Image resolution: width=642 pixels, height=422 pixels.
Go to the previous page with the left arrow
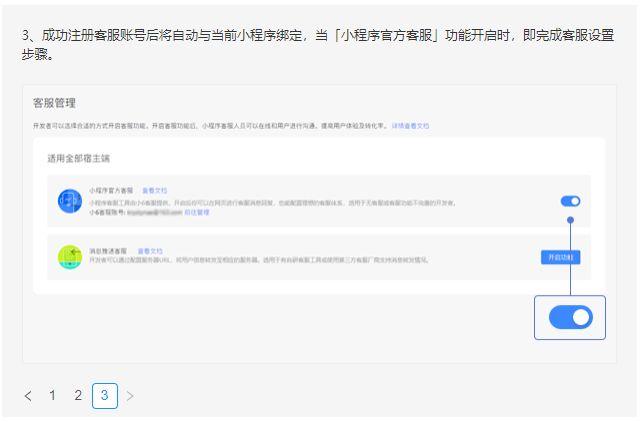coord(28,396)
